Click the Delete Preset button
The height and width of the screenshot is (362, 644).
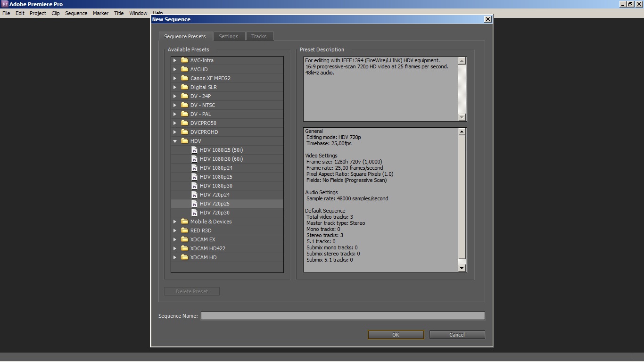tap(192, 291)
